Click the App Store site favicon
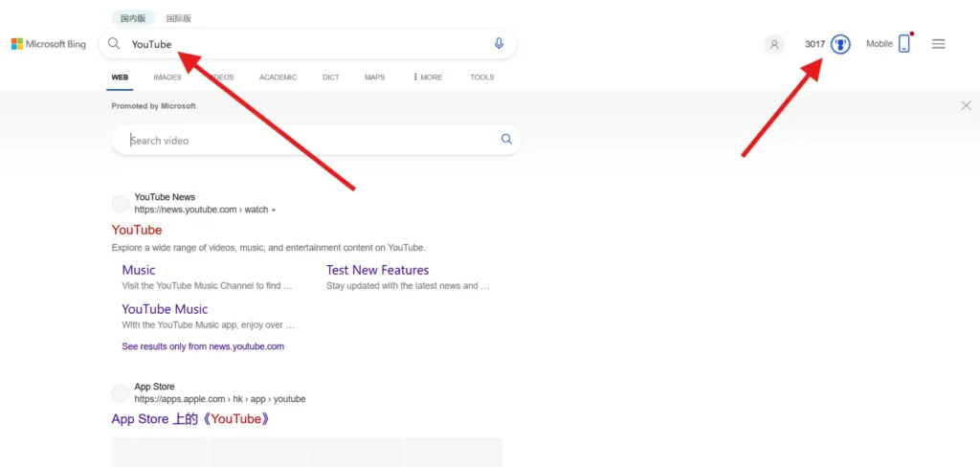This screenshot has width=980, height=467. pos(121,393)
